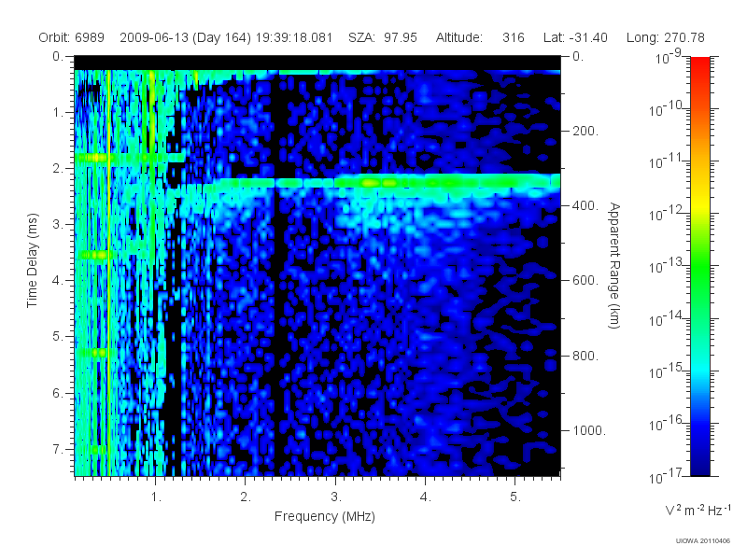
Task: Click the 'Apparent Range (km)' axis label
Action: pos(614,265)
